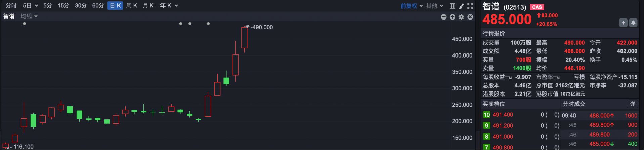Zoom in chart with plus icon
This screenshot has height=150, width=644.
tap(453, 17)
